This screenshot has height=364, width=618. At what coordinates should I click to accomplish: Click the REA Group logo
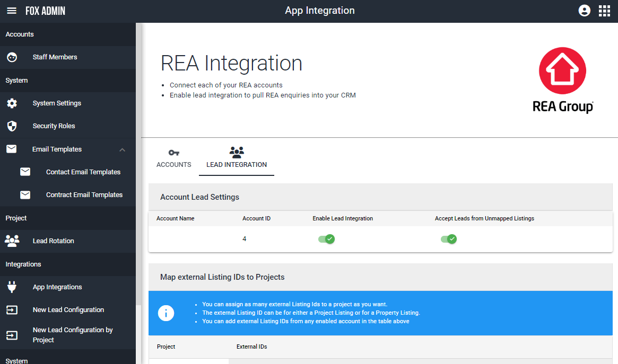tap(562, 81)
